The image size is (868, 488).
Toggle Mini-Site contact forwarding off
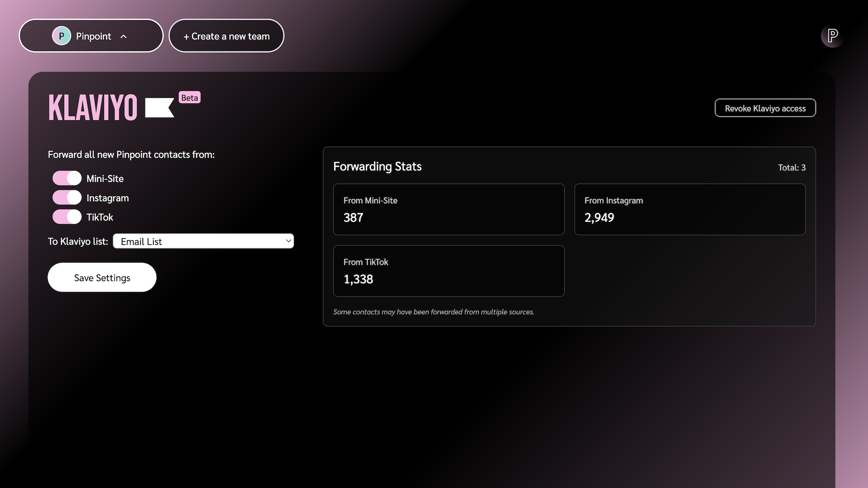[x=67, y=178]
